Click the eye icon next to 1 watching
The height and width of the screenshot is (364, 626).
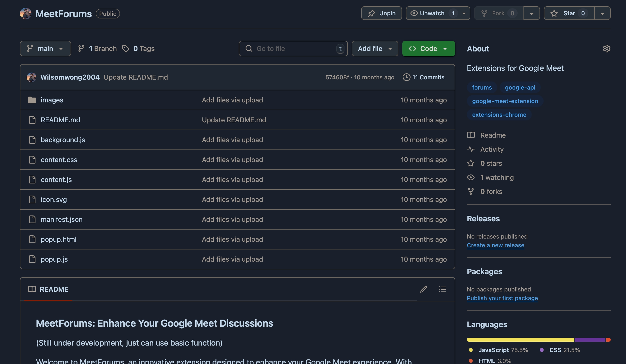click(471, 177)
